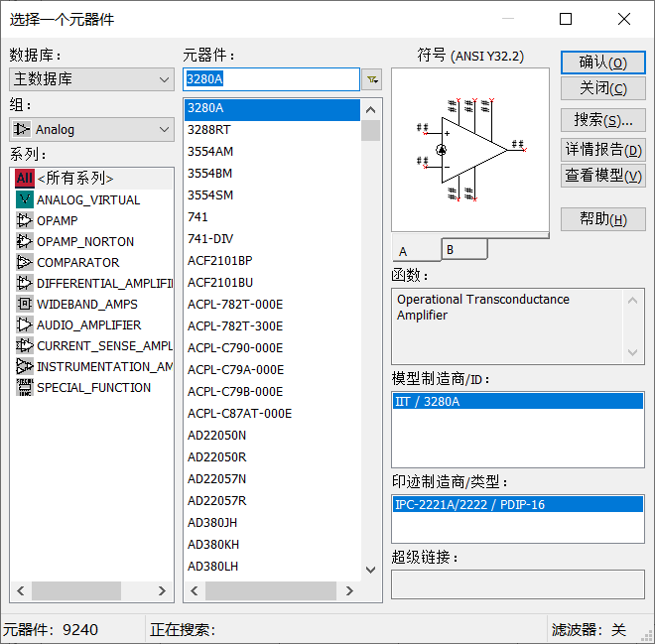The width and height of the screenshot is (655, 644).
Task: Select the OPAMP family icon
Action: tap(25, 220)
